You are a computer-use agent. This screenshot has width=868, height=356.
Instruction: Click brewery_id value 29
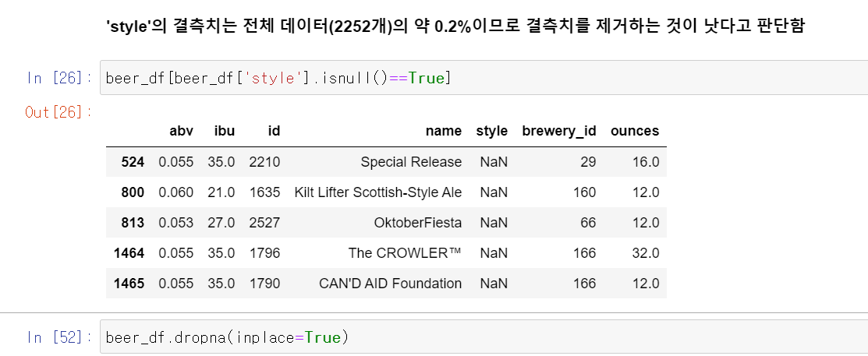point(589,162)
